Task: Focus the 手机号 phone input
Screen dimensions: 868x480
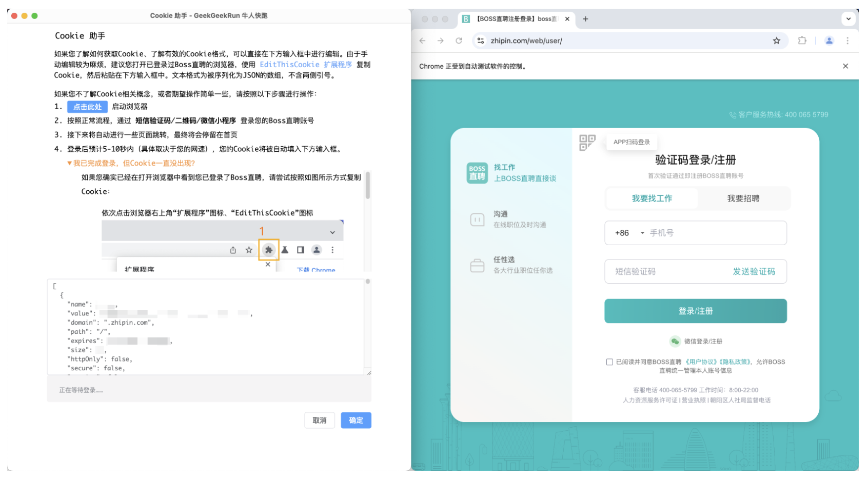Action: pos(716,233)
